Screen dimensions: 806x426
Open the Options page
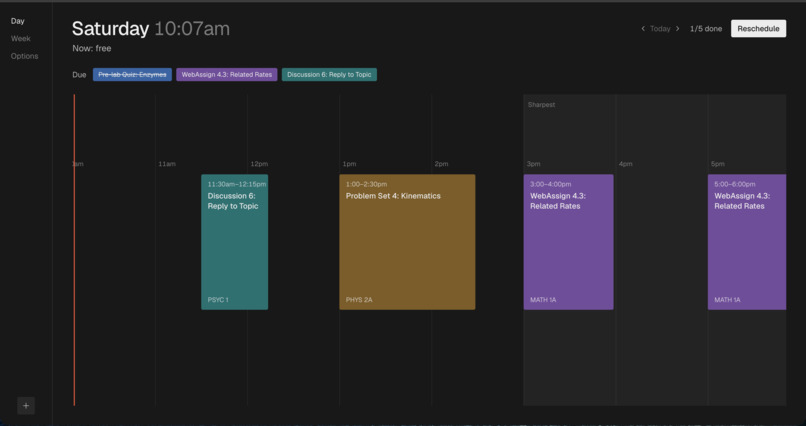point(25,56)
